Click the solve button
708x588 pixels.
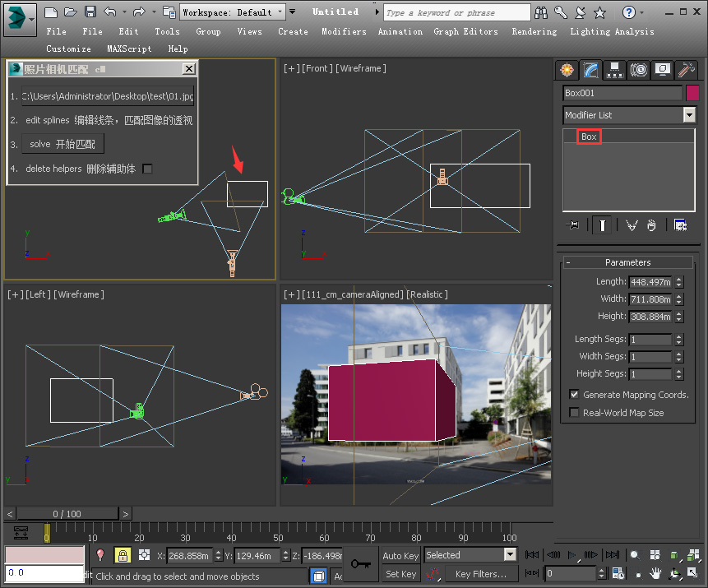(x=62, y=144)
